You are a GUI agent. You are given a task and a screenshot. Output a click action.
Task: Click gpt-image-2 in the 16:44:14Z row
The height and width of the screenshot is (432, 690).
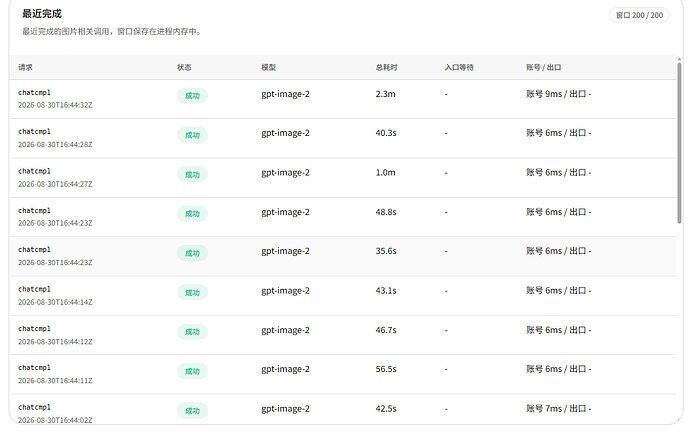point(286,291)
